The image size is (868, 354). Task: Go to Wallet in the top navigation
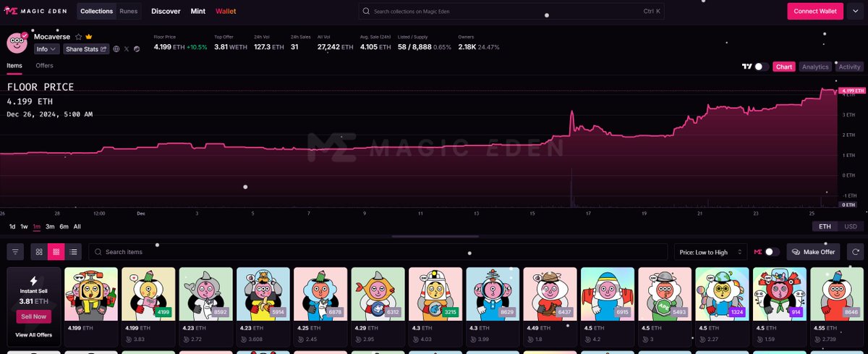point(226,12)
